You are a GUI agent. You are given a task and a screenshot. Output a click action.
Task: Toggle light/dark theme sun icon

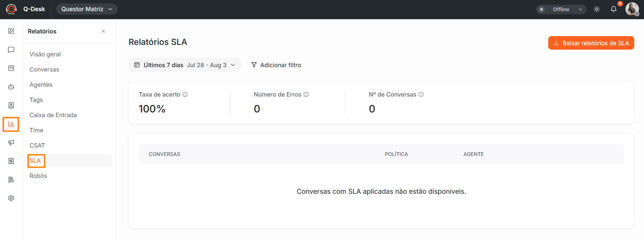click(597, 9)
